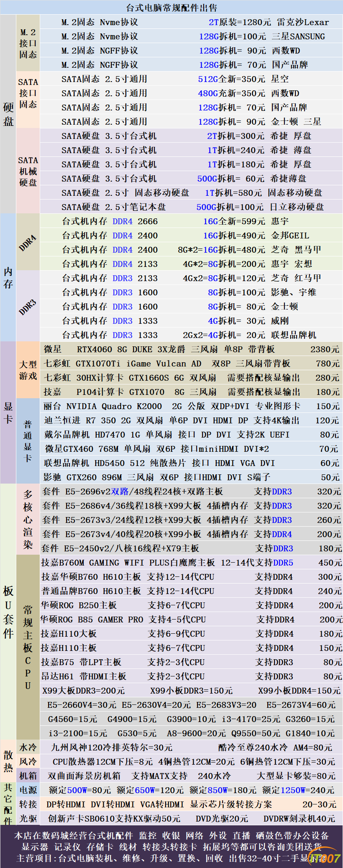Click the 1T拆机=580元 固态移动硬盘 price
This screenshot has height=868, width=343.
coord(264,193)
